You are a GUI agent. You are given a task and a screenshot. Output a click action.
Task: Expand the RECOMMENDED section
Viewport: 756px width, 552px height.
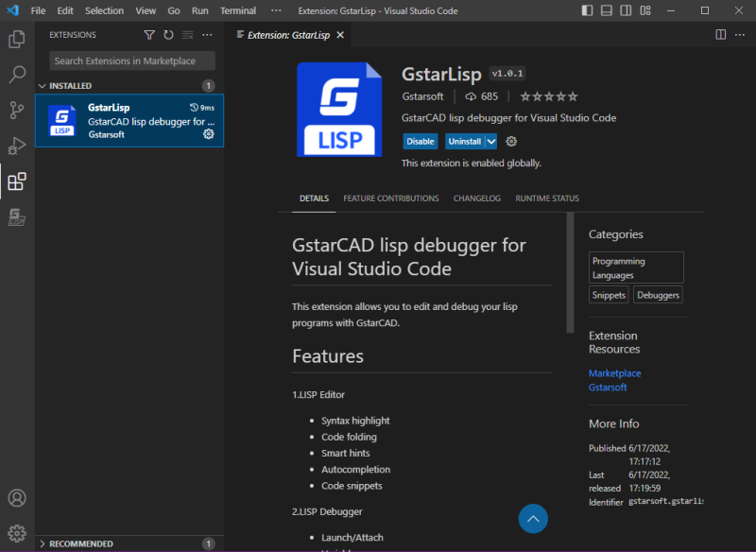pyautogui.click(x=76, y=543)
